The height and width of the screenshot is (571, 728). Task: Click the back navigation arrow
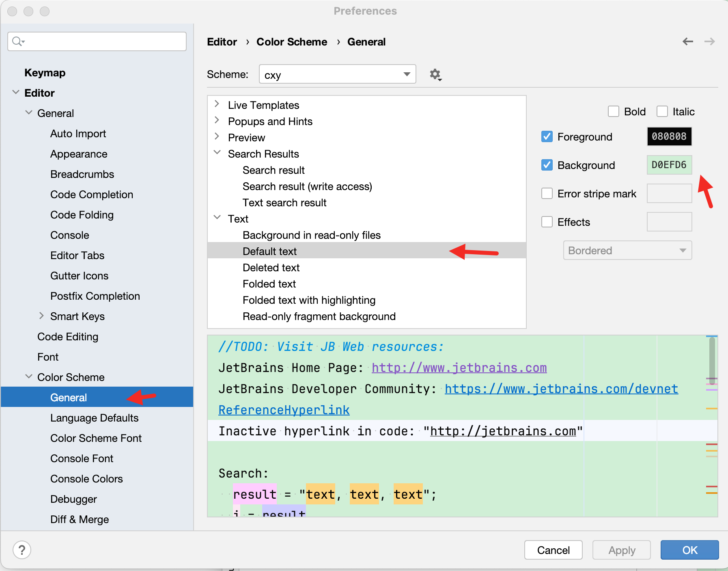tap(688, 41)
